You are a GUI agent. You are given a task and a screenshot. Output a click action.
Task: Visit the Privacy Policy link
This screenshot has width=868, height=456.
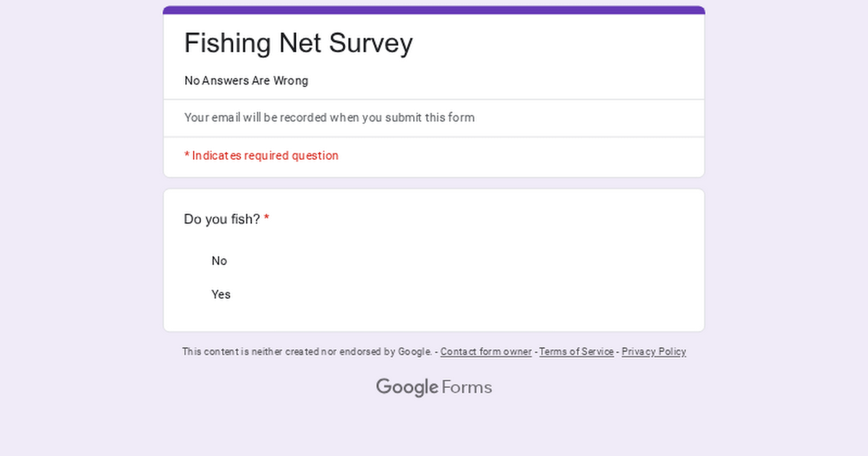tap(654, 352)
